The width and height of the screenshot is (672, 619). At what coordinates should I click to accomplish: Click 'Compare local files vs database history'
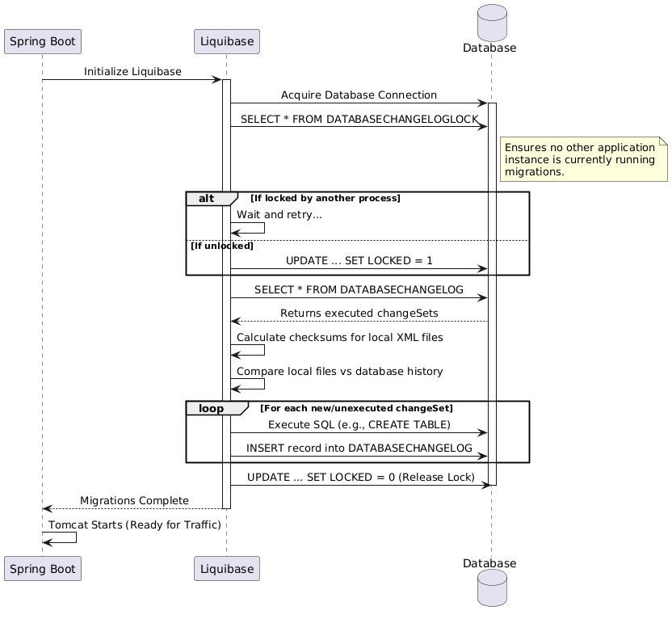pos(339,371)
